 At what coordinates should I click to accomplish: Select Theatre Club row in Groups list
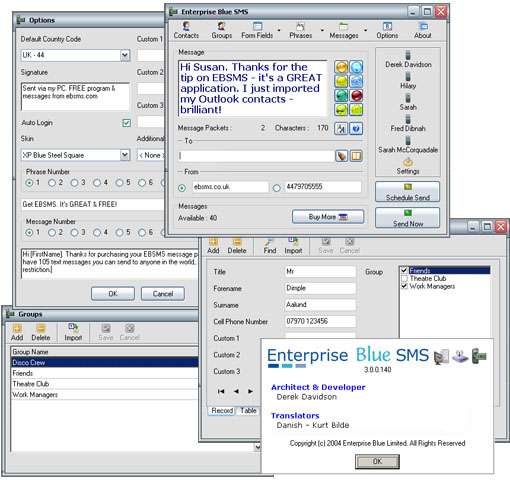104,384
